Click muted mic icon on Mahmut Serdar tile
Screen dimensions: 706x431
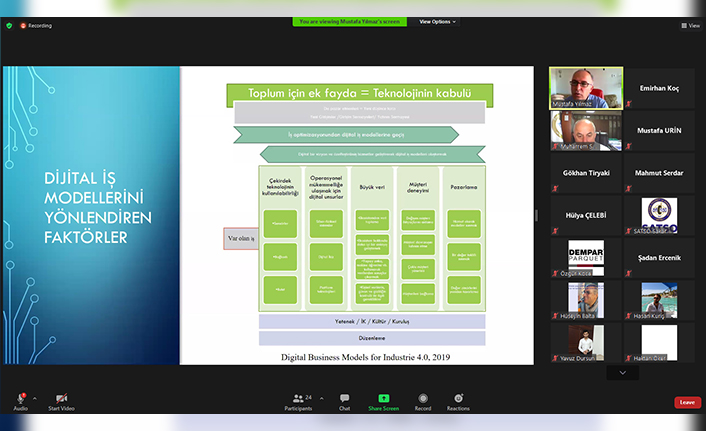click(629, 189)
